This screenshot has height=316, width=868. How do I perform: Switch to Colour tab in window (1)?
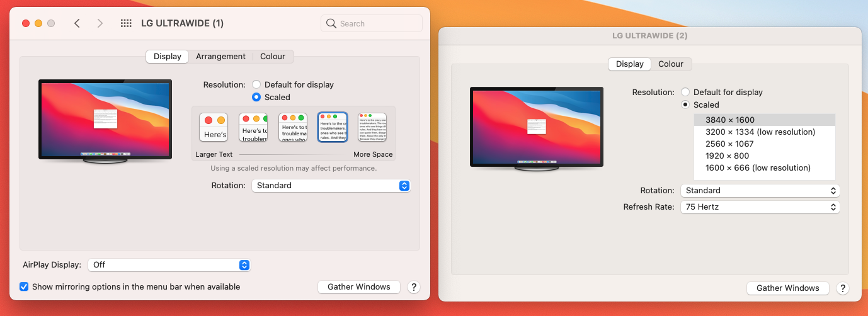click(x=273, y=56)
